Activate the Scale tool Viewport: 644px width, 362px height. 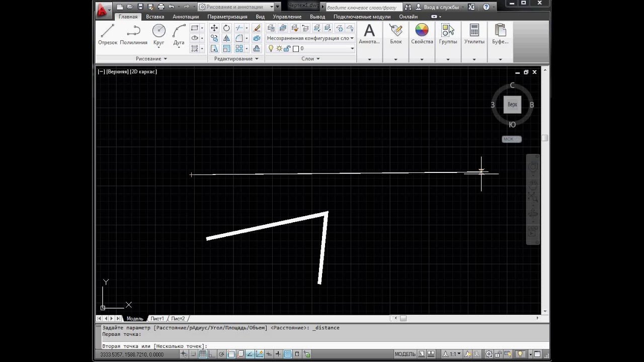coord(226,48)
